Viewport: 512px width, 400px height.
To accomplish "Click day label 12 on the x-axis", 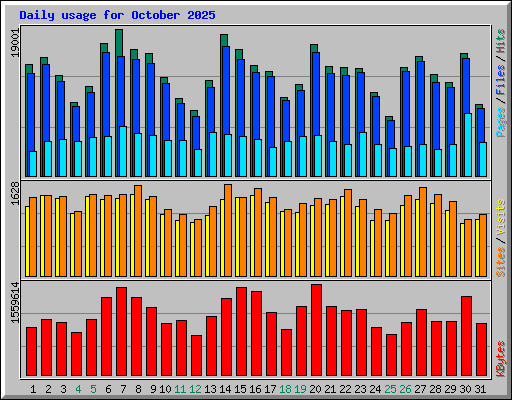I will click(x=195, y=389).
